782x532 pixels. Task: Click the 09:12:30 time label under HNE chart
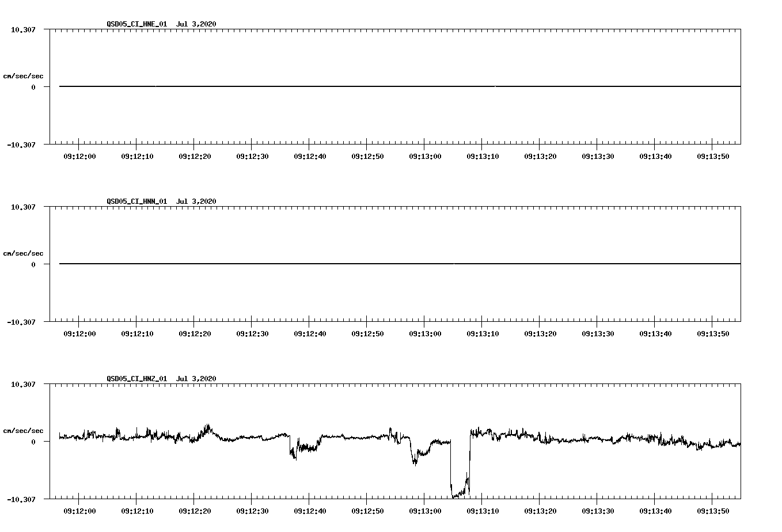click(252, 156)
